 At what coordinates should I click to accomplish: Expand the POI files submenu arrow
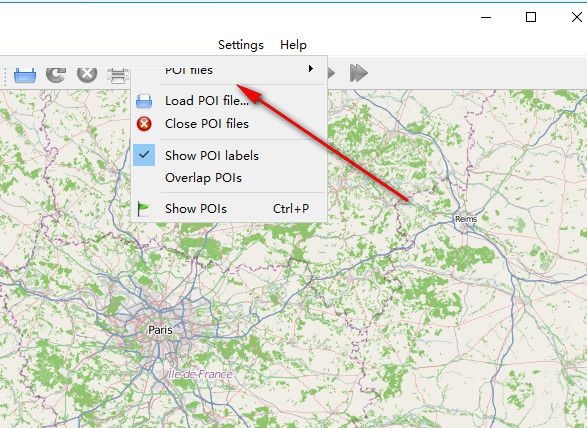(x=310, y=69)
